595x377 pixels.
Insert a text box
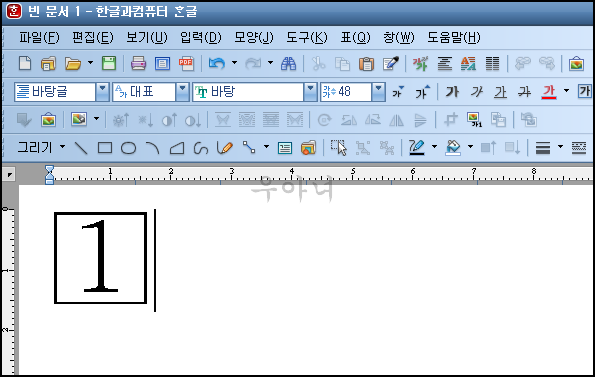tap(285, 148)
